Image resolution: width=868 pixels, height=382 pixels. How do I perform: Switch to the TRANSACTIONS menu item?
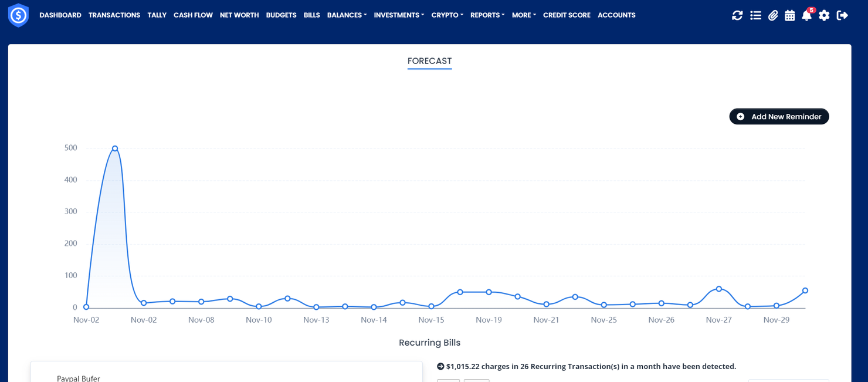tap(114, 15)
